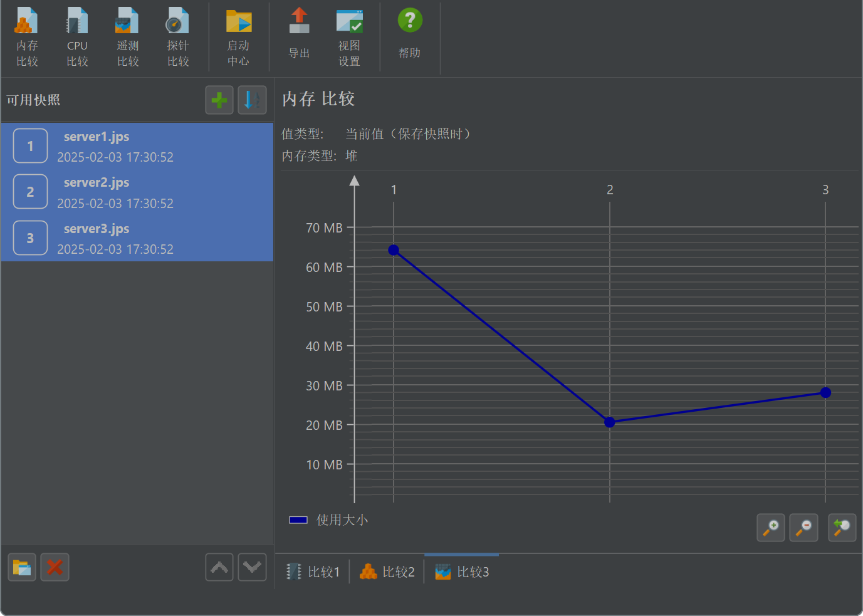Screen dimensions: 863x616
Task: Switch to the 比较3 tab
Action: coord(462,572)
